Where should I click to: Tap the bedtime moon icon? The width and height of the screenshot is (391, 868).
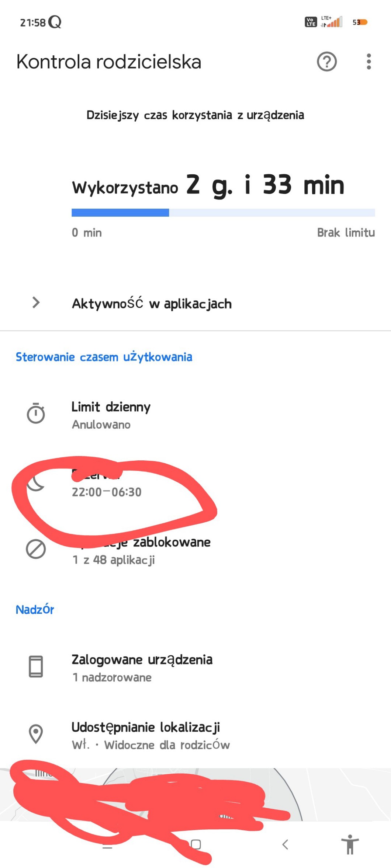click(35, 483)
